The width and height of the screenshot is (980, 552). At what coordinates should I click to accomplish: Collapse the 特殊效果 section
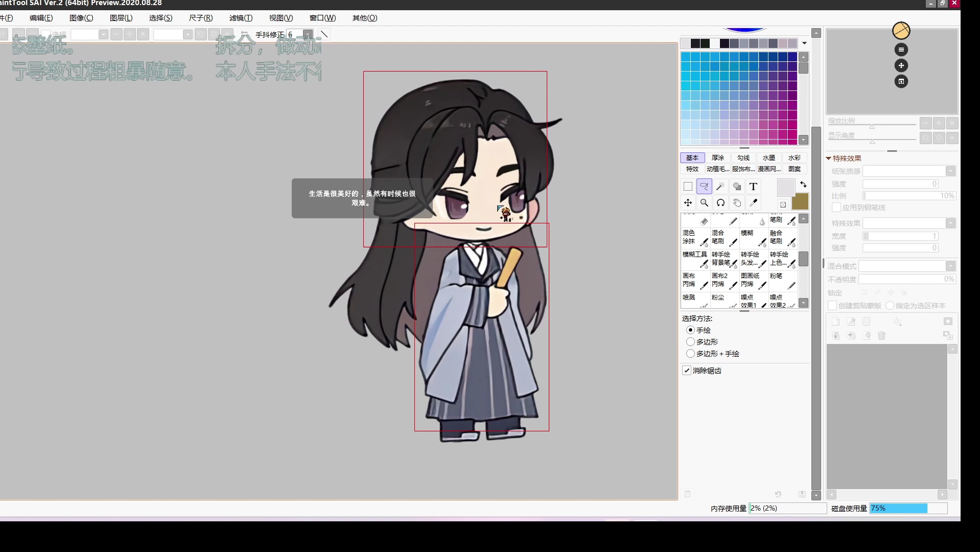pos(829,158)
